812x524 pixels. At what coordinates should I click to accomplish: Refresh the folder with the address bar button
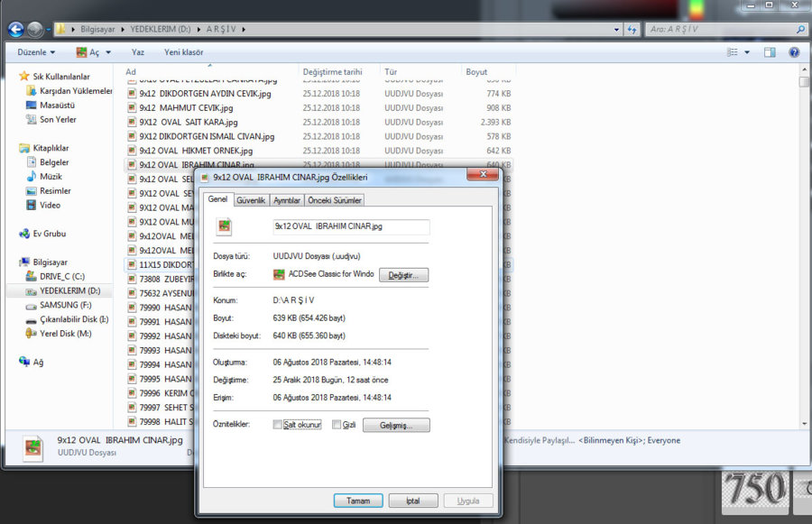coord(632,30)
